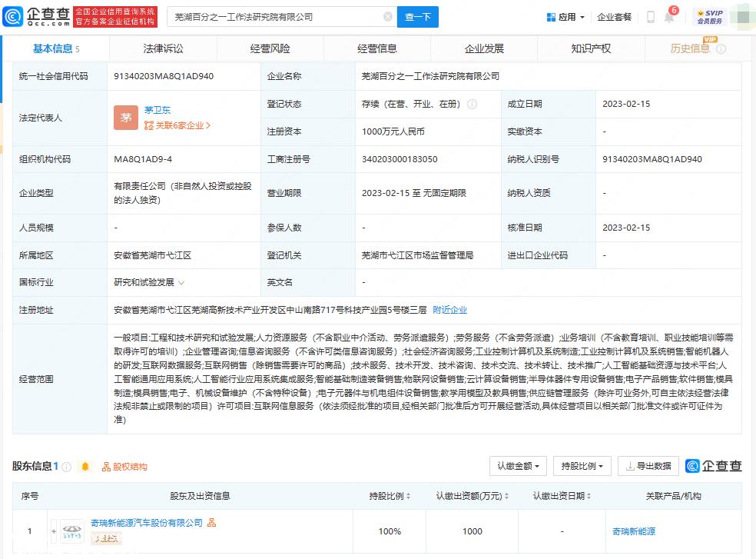
Task: Click the shareholder alert bell icon
Action: coord(85,466)
